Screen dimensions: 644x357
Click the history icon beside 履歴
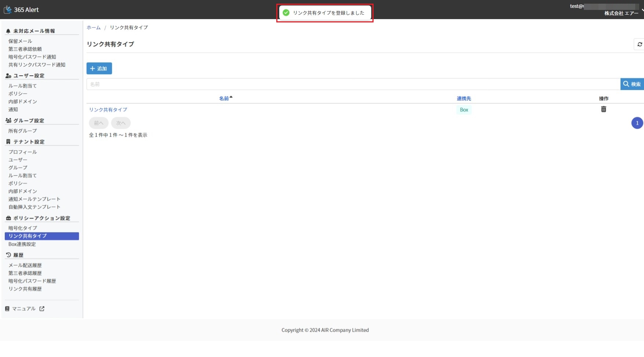pos(8,255)
